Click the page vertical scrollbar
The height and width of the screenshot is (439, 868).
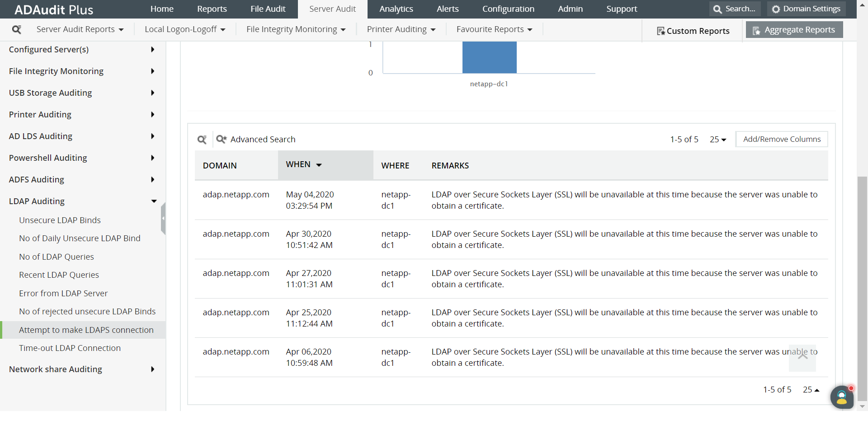coord(862,289)
